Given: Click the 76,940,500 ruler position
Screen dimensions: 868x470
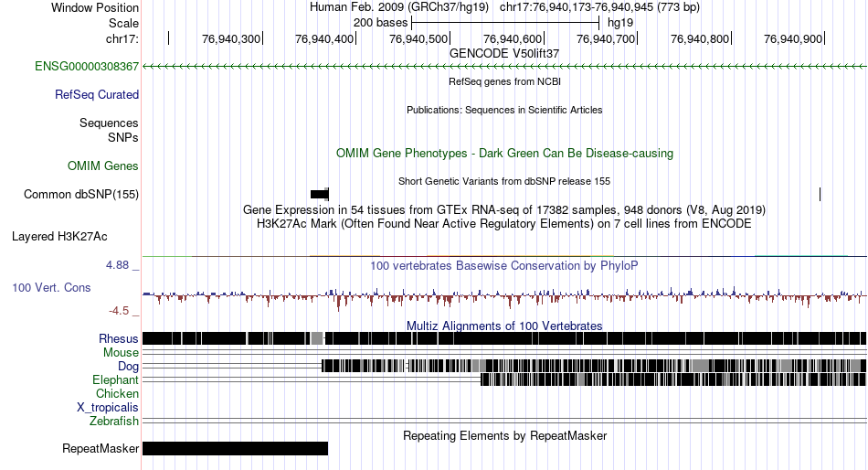Looking at the screenshot, I should 418,38.
